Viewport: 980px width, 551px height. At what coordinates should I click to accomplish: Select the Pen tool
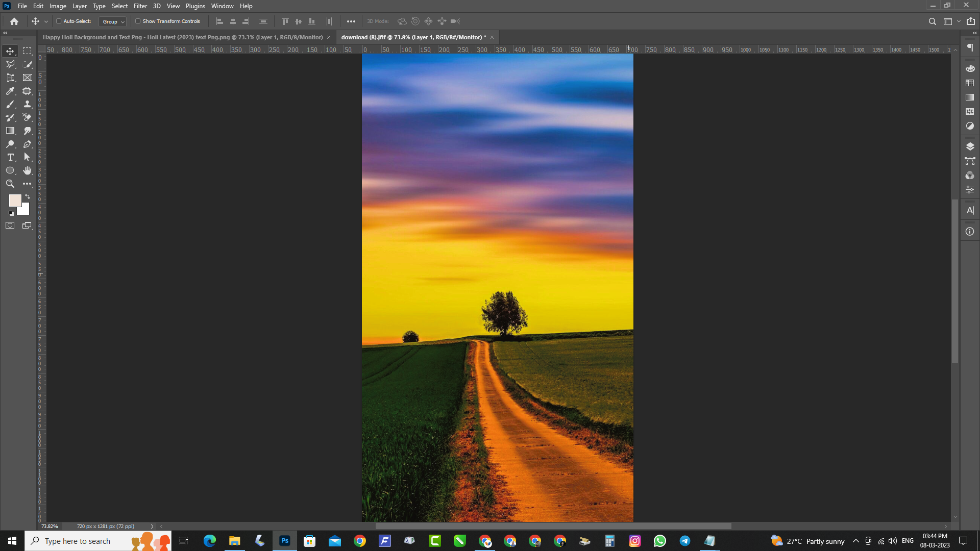pyautogui.click(x=27, y=144)
